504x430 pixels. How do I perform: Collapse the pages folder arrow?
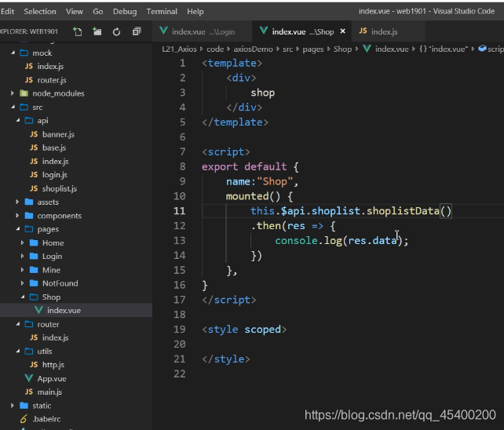tap(18, 229)
